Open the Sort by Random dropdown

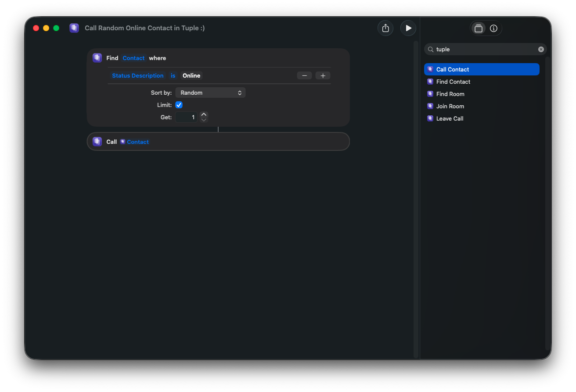click(210, 93)
